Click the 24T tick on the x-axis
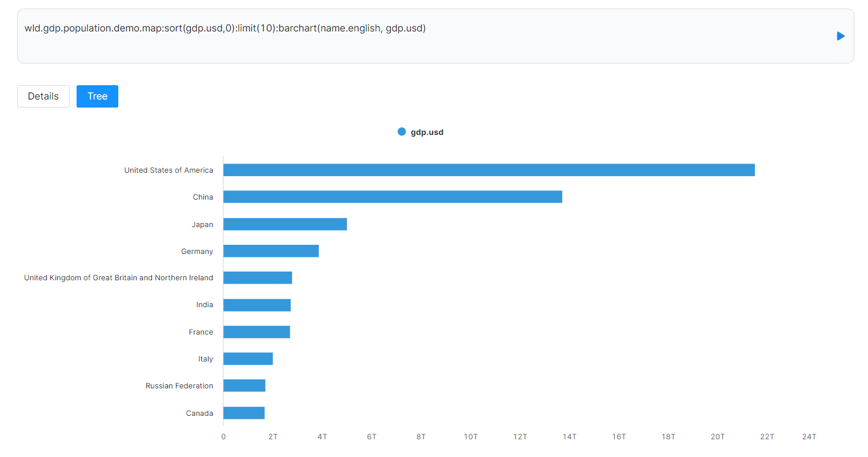The height and width of the screenshot is (457, 868). [x=809, y=436]
